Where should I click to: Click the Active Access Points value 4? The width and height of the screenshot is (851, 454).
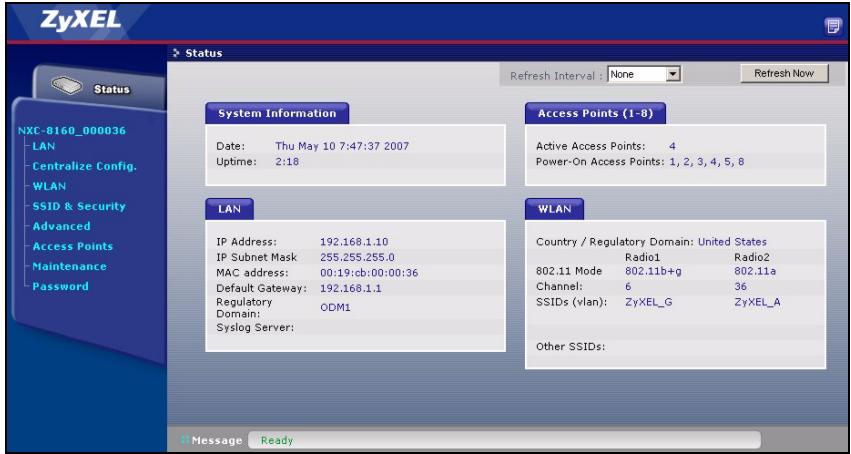coord(672,146)
